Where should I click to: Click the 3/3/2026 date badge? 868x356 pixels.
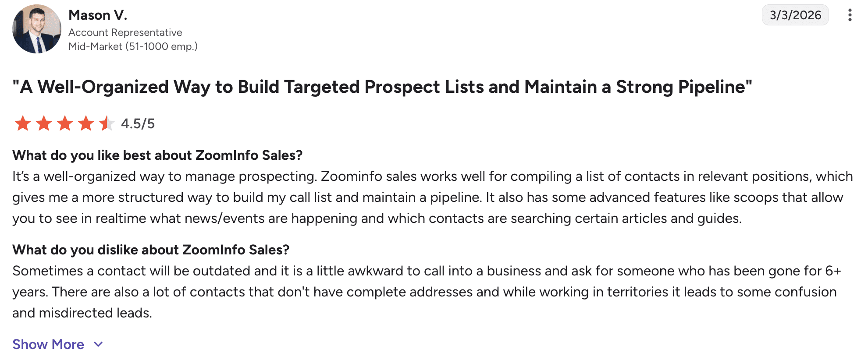tap(795, 15)
